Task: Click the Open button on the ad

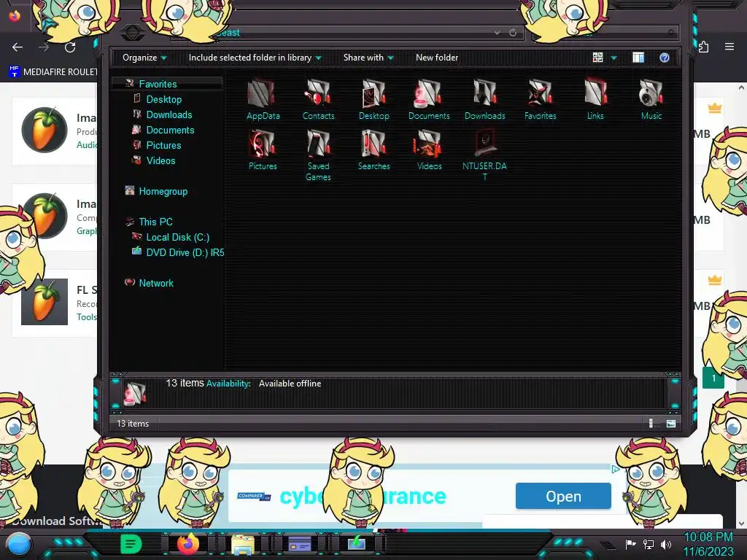Action: [x=563, y=496]
